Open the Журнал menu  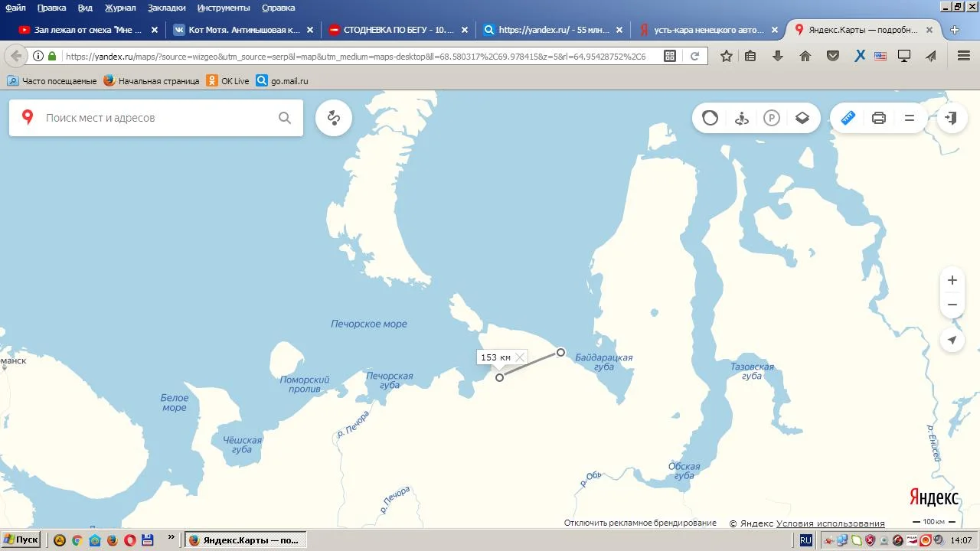(x=119, y=8)
